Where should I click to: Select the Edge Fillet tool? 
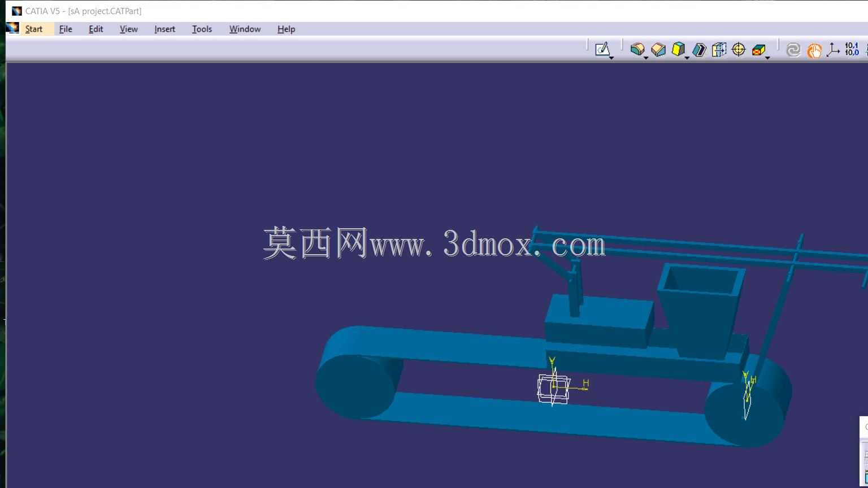637,49
